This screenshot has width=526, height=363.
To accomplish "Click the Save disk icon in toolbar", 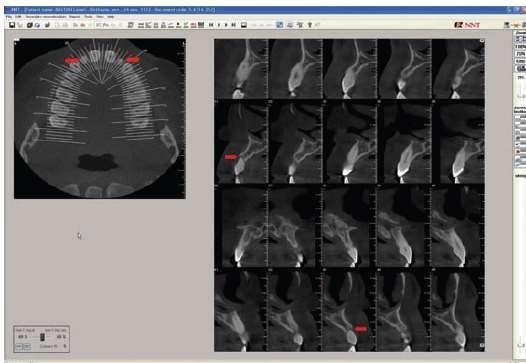I will point(12,25).
